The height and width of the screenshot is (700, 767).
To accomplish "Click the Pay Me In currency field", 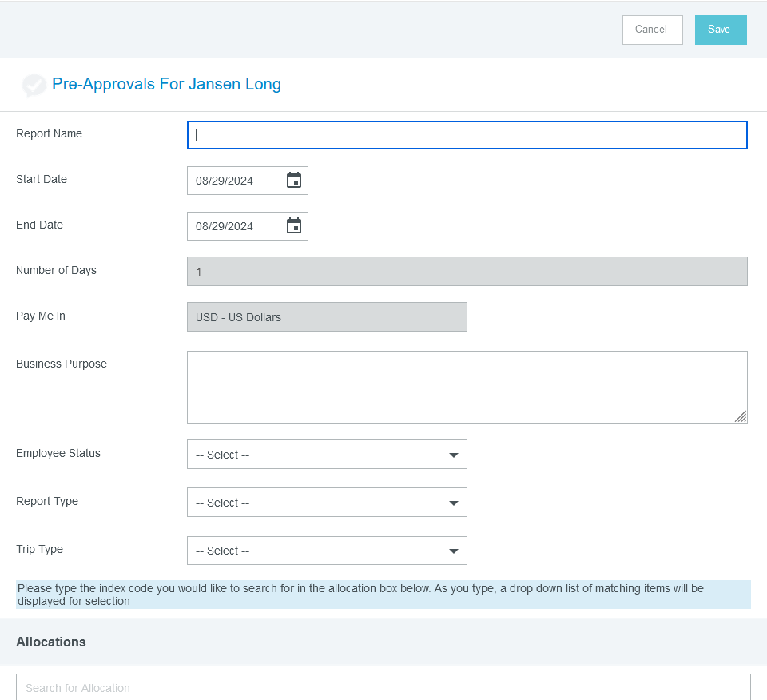I will 327,317.
